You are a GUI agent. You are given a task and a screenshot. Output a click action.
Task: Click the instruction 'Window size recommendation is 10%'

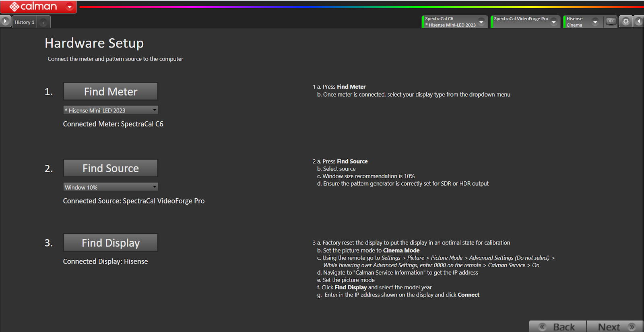(x=366, y=176)
